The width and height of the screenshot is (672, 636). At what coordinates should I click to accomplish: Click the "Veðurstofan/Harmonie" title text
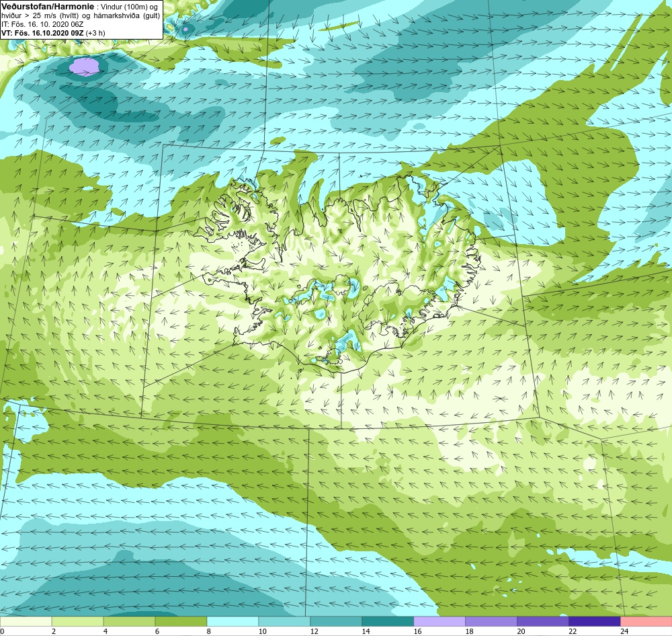coord(48,7)
